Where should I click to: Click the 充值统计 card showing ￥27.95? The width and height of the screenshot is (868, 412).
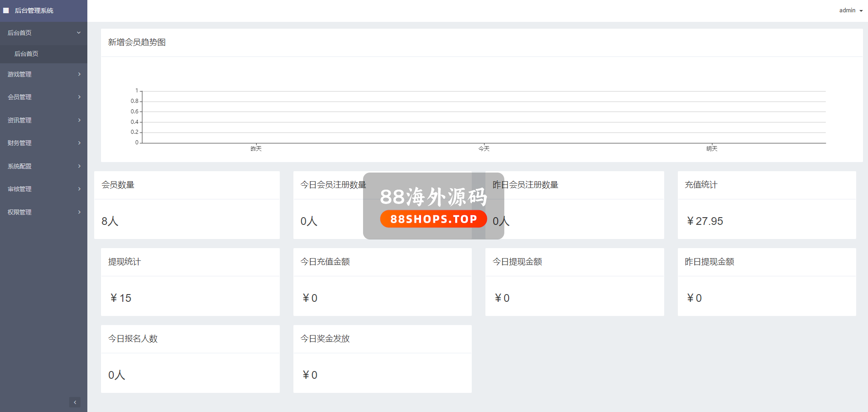coord(767,205)
